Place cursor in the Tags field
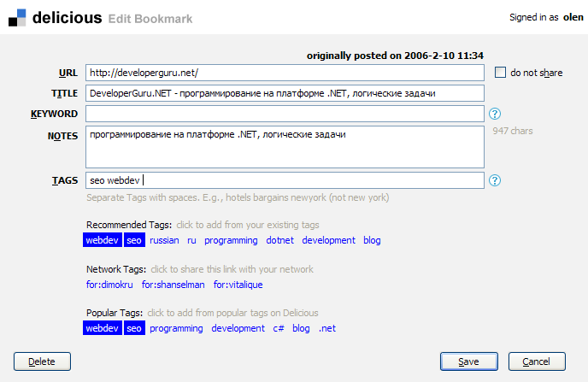588x382 pixels. click(285, 180)
